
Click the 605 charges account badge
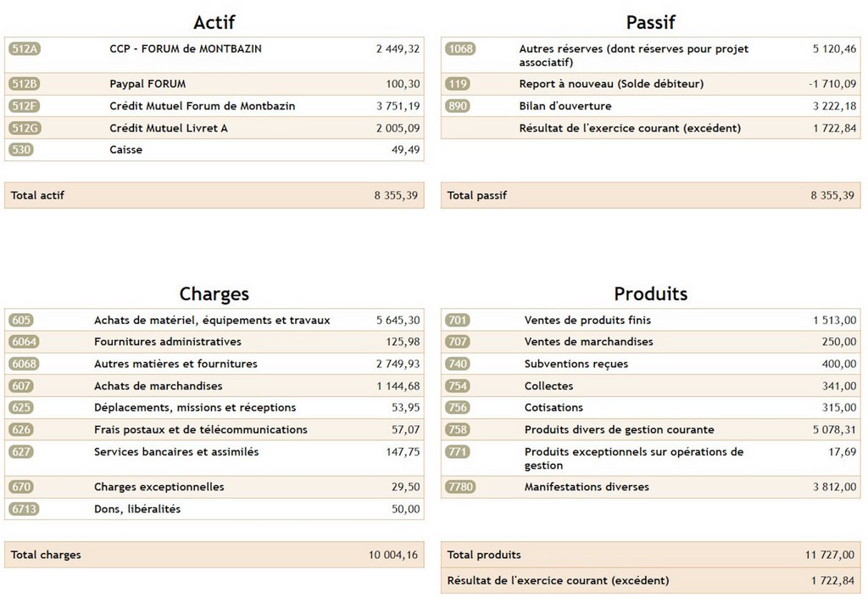tap(21, 321)
